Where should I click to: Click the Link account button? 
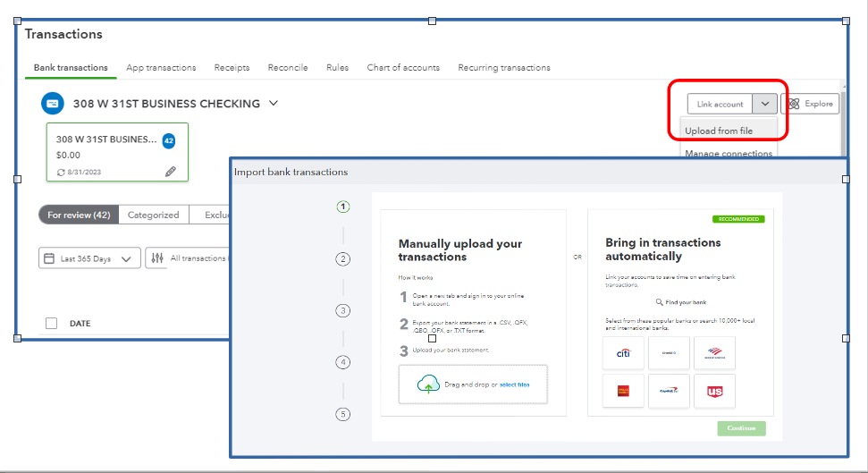click(720, 104)
